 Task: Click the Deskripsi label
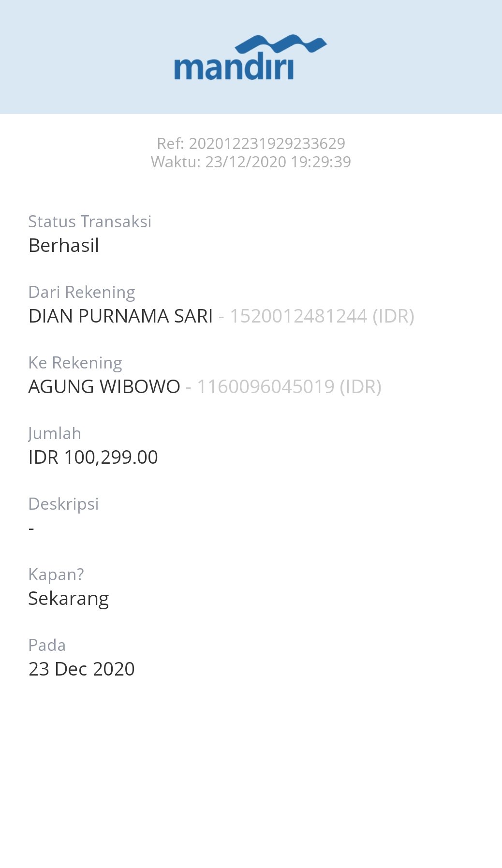(x=64, y=504)
